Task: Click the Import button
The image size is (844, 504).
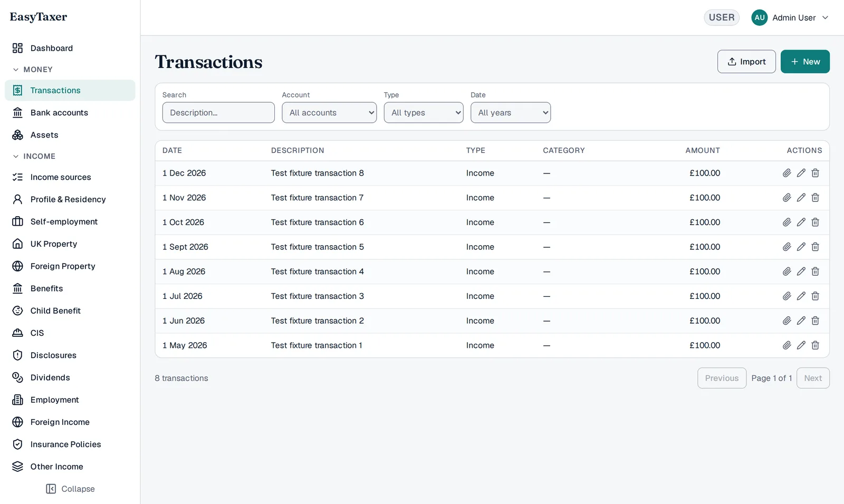Action: 746,62
